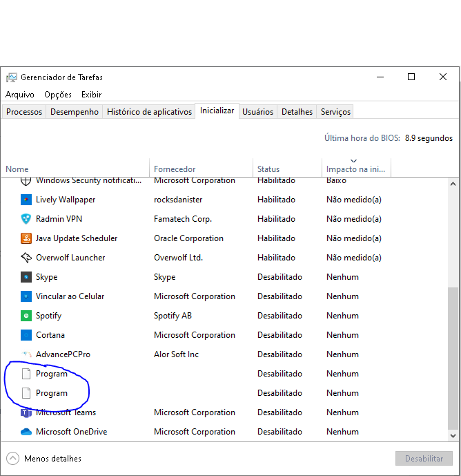
Task: Click Spotify AB supplier cell
Action: (x=173, y=316)
